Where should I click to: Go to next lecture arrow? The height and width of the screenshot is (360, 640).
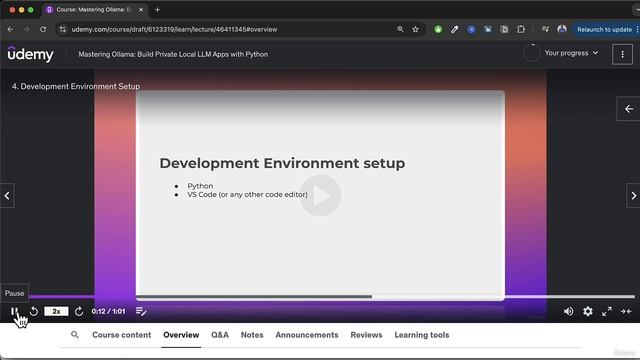click(633, 196)
